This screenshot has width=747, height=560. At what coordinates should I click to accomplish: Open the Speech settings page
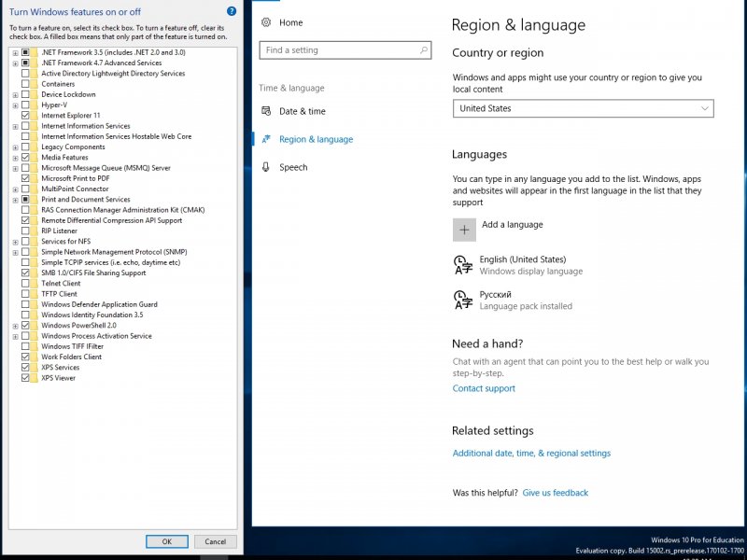click(293, 167)
